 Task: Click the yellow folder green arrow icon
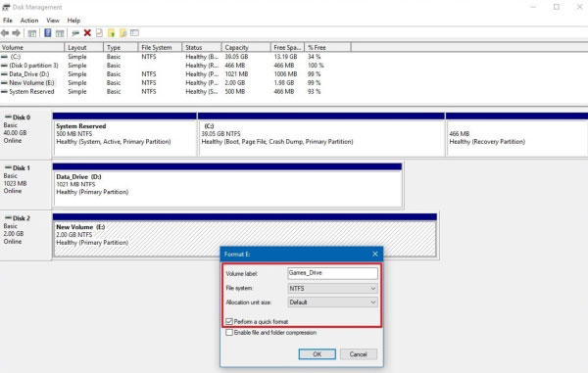(x=112, y=33)
